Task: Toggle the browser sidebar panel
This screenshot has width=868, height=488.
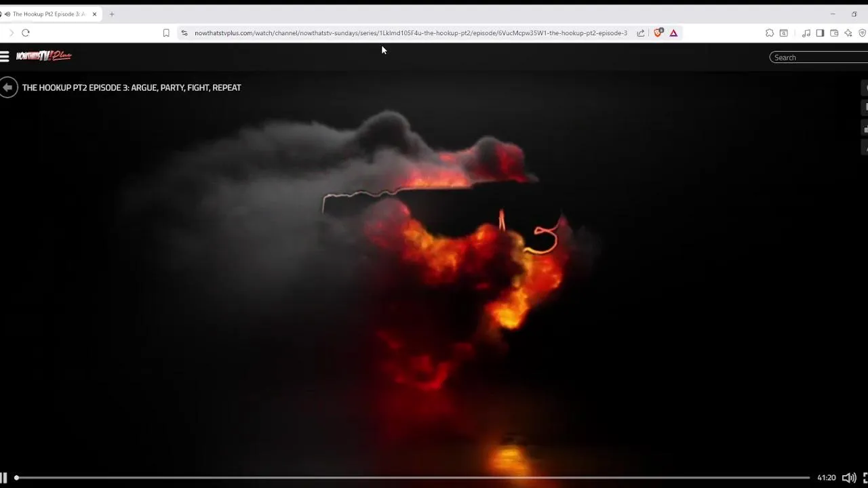Action: [x=820, y=33]
